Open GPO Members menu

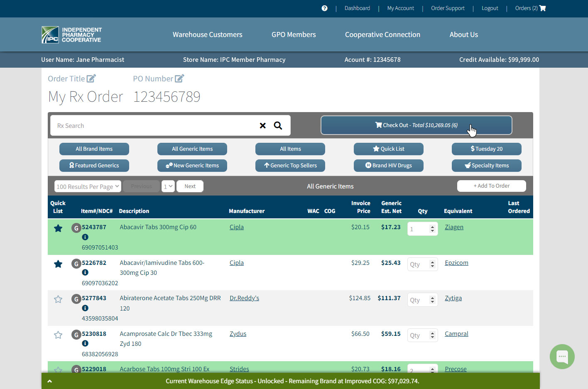[x=294, y=34]
